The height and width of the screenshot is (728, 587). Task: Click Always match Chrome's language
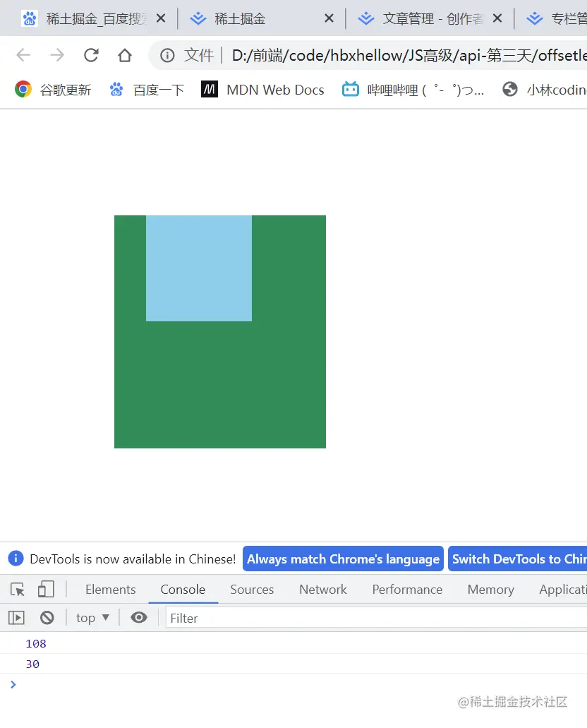[x=343, y=559]
